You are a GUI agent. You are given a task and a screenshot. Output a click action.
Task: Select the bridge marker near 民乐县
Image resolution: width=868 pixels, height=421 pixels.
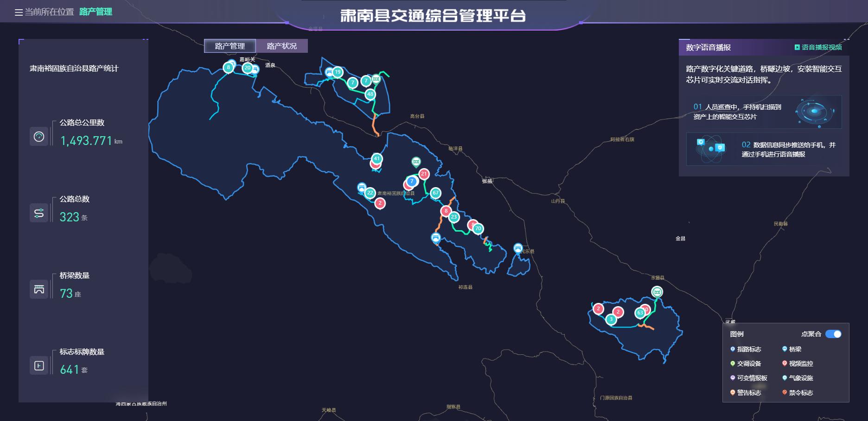tap(518, 248)
